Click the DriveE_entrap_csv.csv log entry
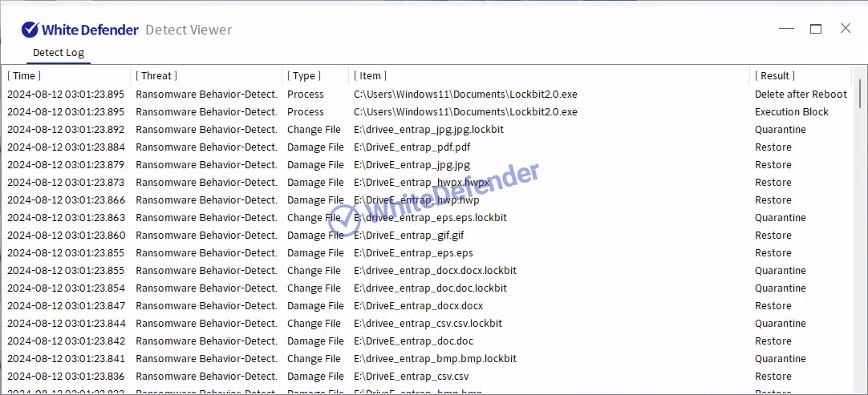The image size is (868, 395). (x=411, y=377)
